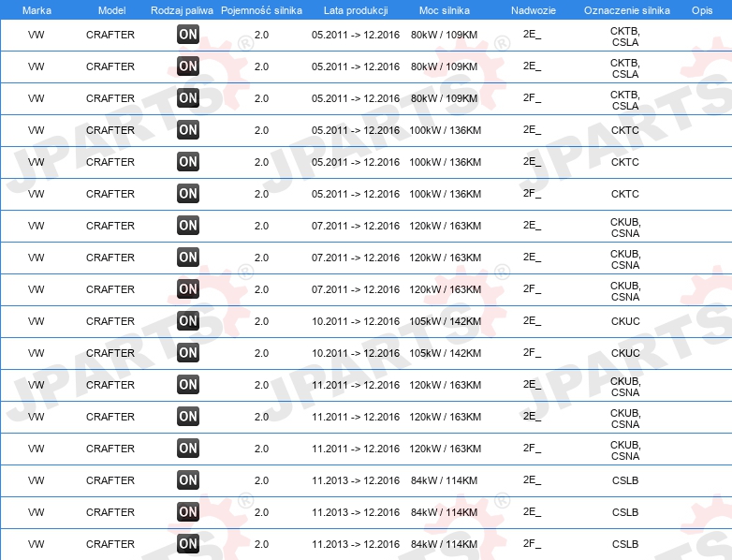
Task: Click CKUC engine code in the 2E_ row
Action: [x=625, y=321]
